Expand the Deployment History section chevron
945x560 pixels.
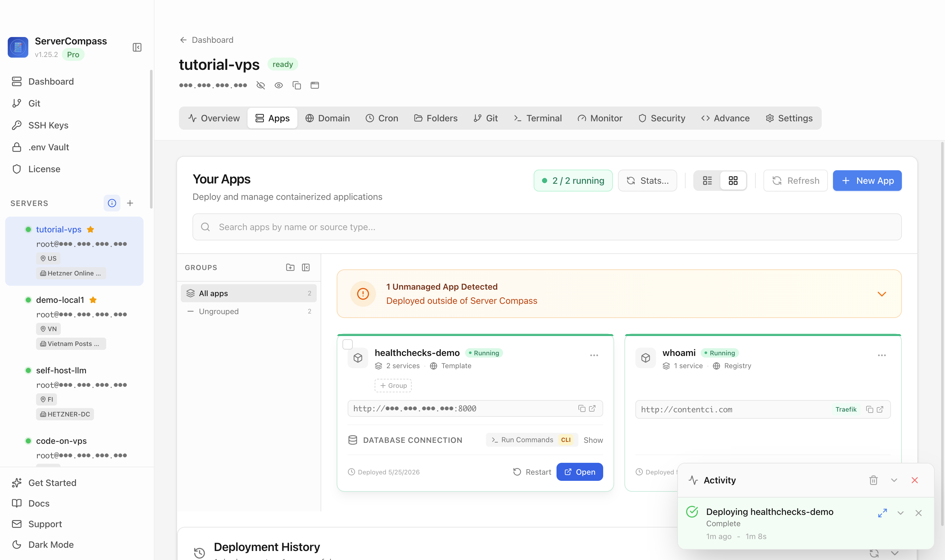[895, 553]
